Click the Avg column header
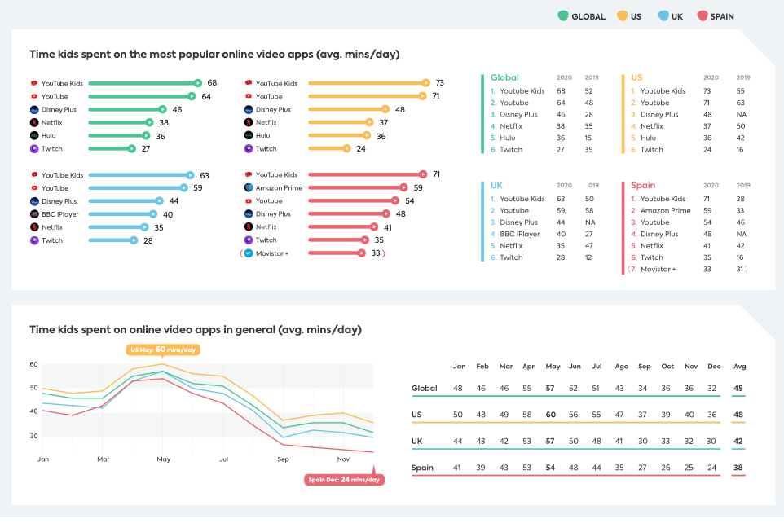Viewport: 784px width, 532px height. click(x=739, y=367)
